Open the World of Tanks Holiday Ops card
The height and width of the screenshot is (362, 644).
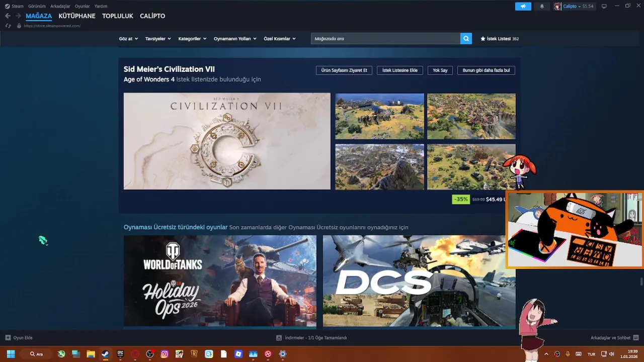coord(220,281)
